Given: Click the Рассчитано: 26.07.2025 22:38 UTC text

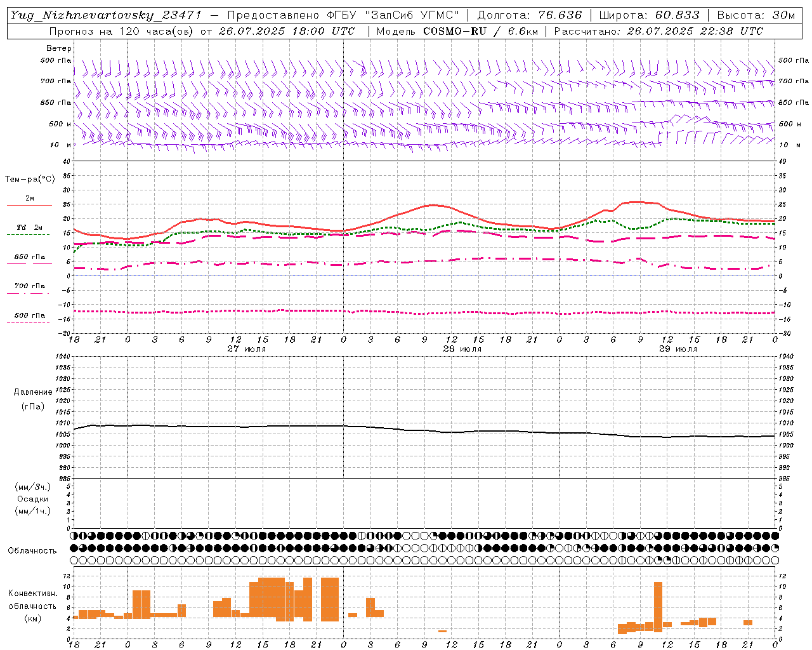Looking at the screenshot, I should point(658,31).
